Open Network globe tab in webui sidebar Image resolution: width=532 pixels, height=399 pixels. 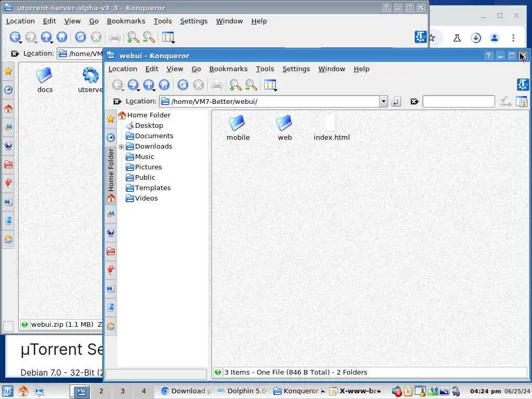[111, 232]
